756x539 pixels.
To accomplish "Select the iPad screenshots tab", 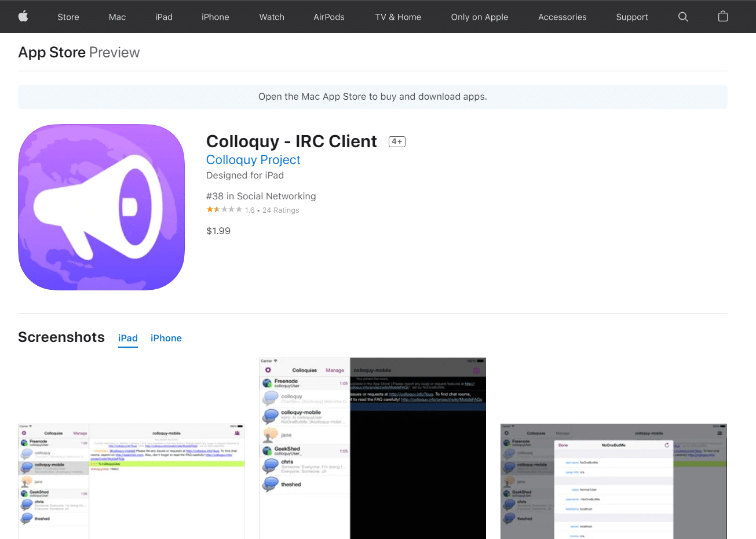I will point(128,338).
